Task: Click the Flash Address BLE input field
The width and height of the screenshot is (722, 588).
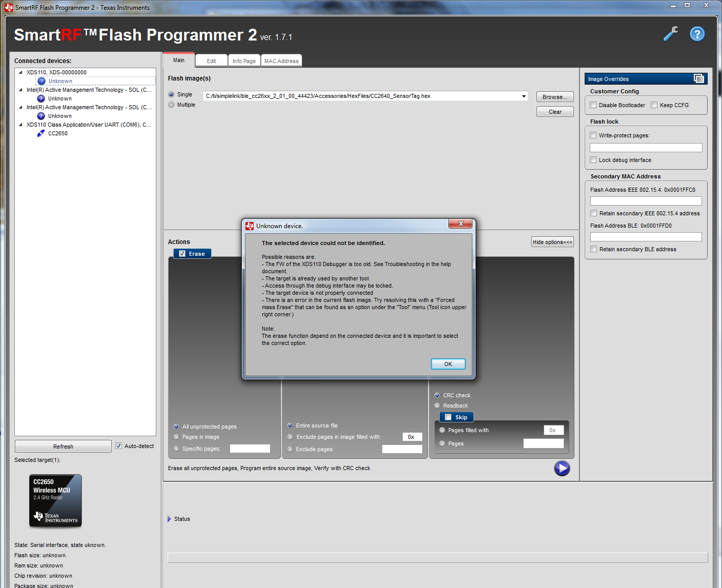Action: 646,237
